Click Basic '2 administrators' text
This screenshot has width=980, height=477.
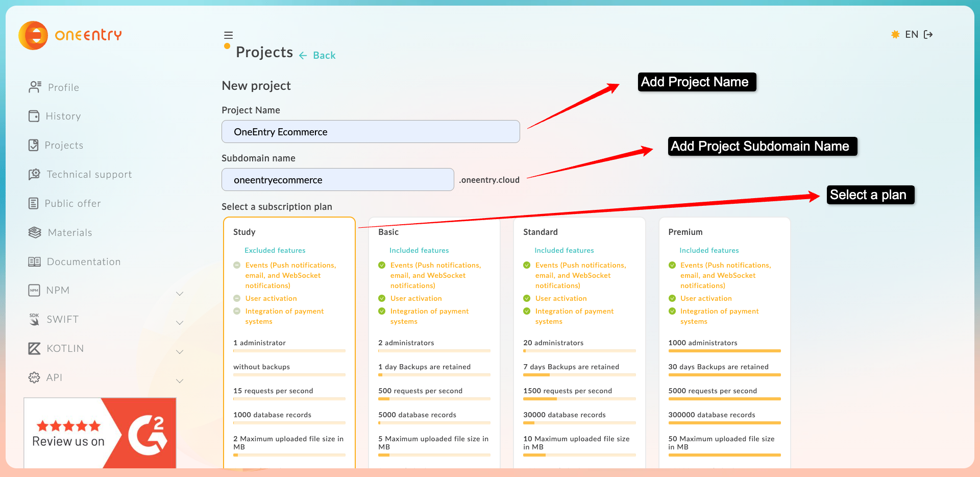406,343
